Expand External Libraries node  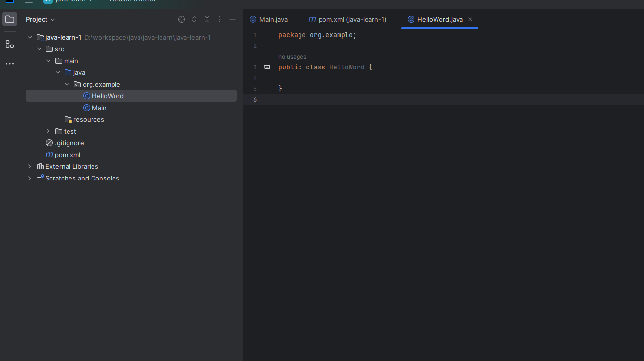[30, 166]
